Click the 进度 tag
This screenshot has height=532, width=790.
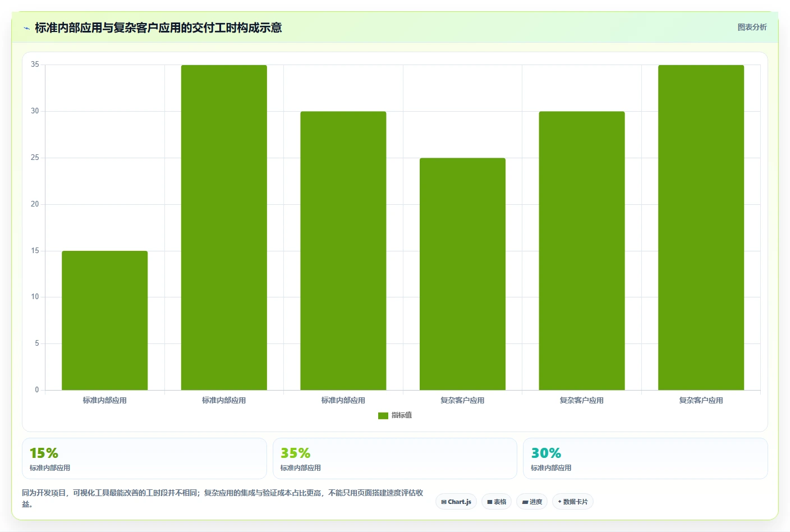(x=532, y=502)
